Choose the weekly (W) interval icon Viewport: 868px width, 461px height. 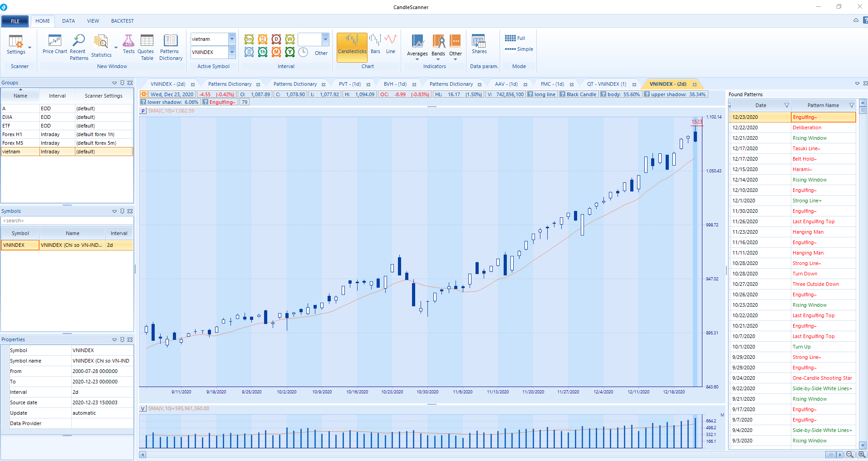[x=290, y=39]
